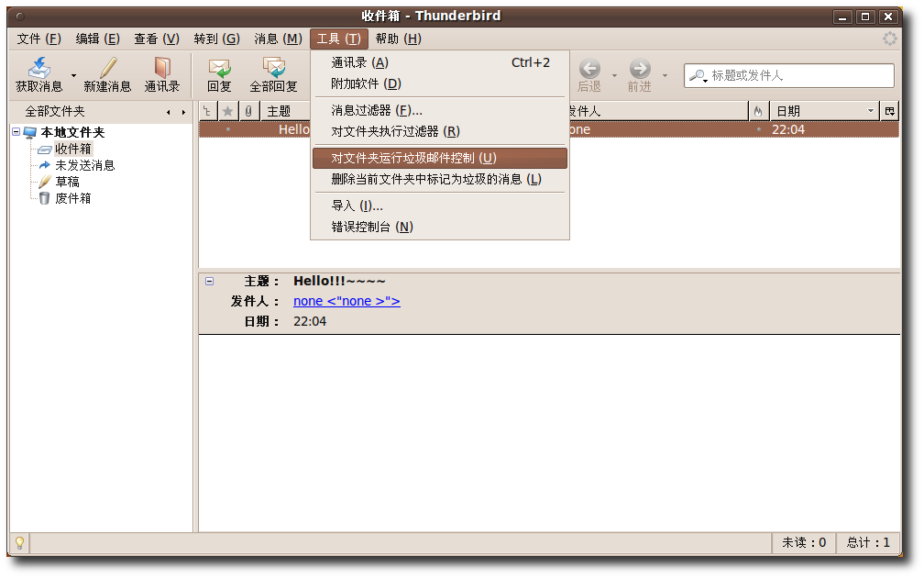This screenshot has height=578, width=924.
Task: Open 错误控制台 (N) menu entry
Action: pyautogui.click(x=440, y=228)
